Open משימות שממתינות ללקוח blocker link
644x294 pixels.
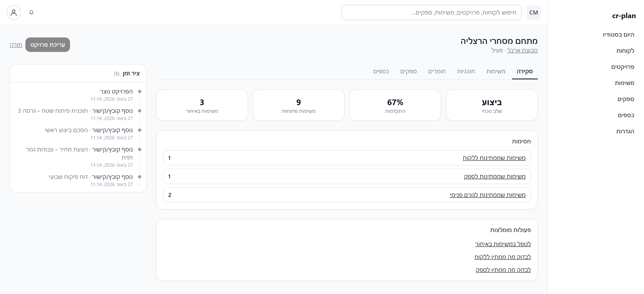(x=494, y=158)
